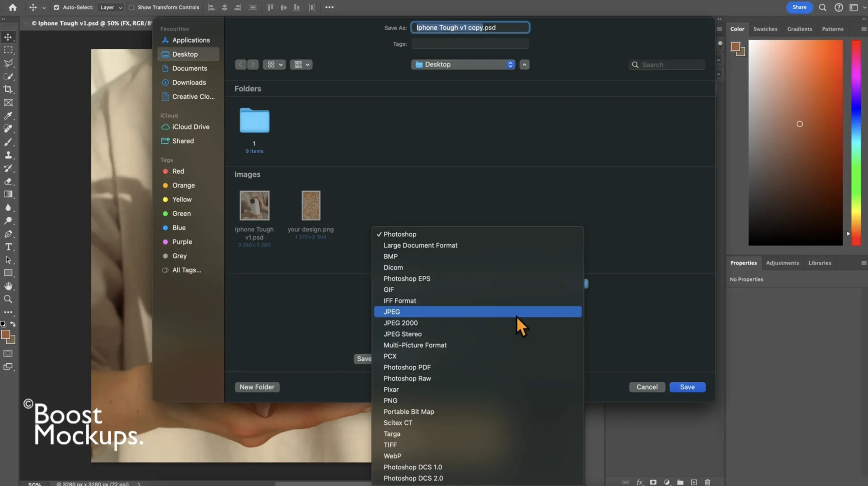Click the Tags input field
This screenshot has height=486, width=868.
pos(470,44)
